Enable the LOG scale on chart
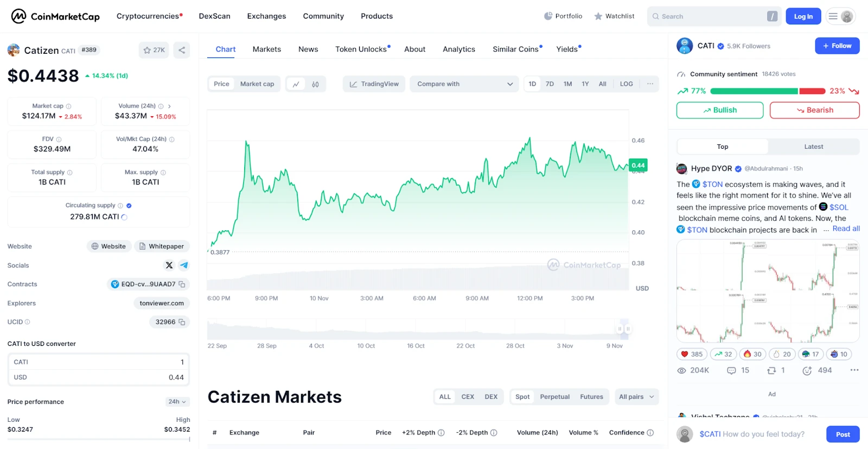This screenshot has width=868, height=449. [626, 84]
